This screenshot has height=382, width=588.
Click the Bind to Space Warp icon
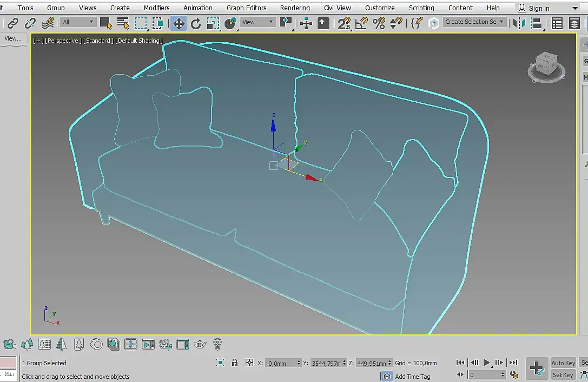(48, 23)
